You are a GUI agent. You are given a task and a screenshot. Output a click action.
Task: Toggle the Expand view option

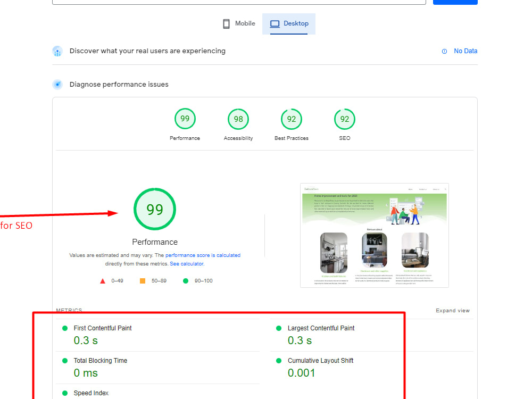453,311
